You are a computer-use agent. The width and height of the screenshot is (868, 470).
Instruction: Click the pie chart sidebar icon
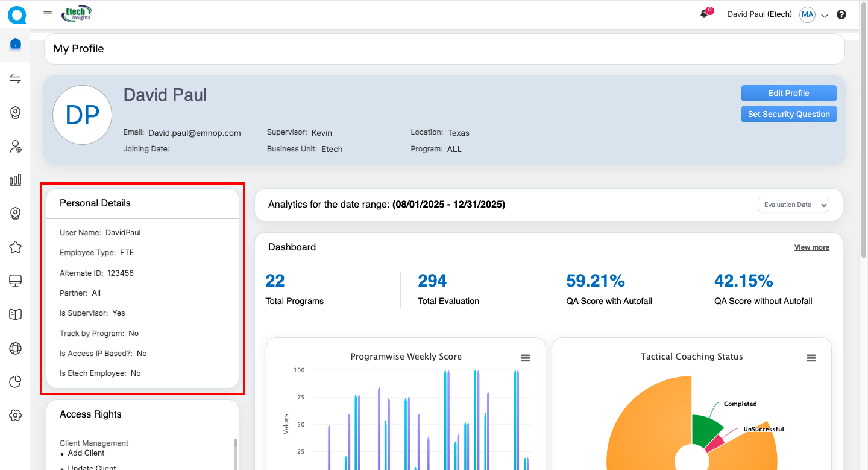[x=16, y=381]
